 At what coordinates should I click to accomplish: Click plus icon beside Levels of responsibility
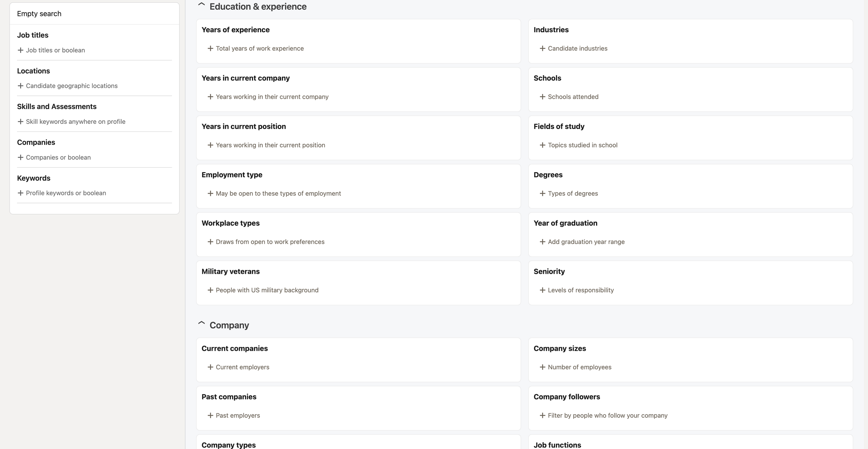click(x=542, y=290)
